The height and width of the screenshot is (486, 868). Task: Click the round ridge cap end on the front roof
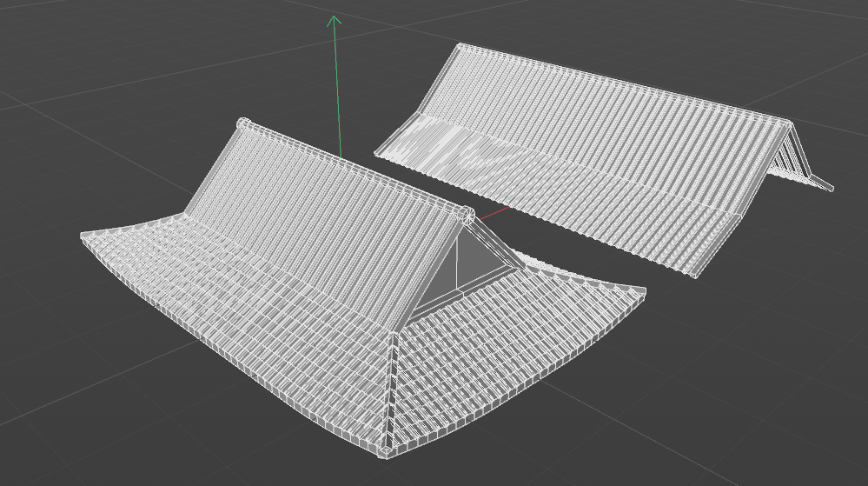(467, 214)
